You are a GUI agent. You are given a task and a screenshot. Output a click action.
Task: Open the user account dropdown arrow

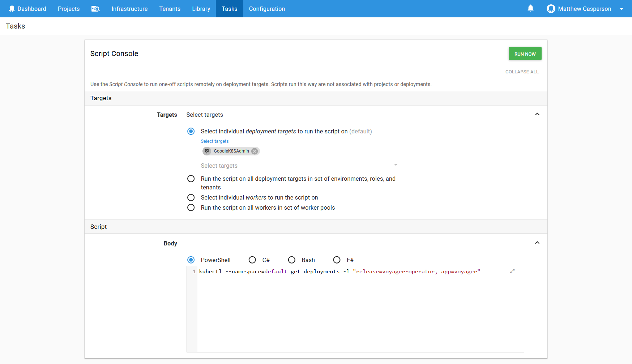[x=622, y=9]
